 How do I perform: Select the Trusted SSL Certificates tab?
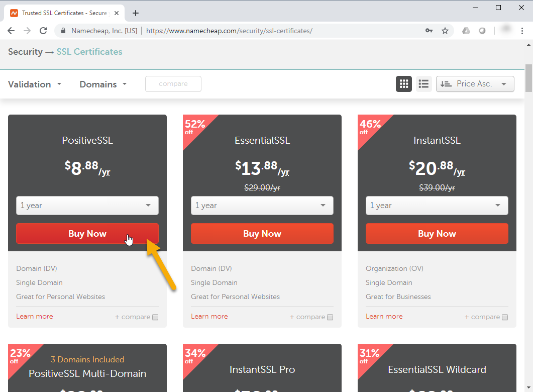64,13
